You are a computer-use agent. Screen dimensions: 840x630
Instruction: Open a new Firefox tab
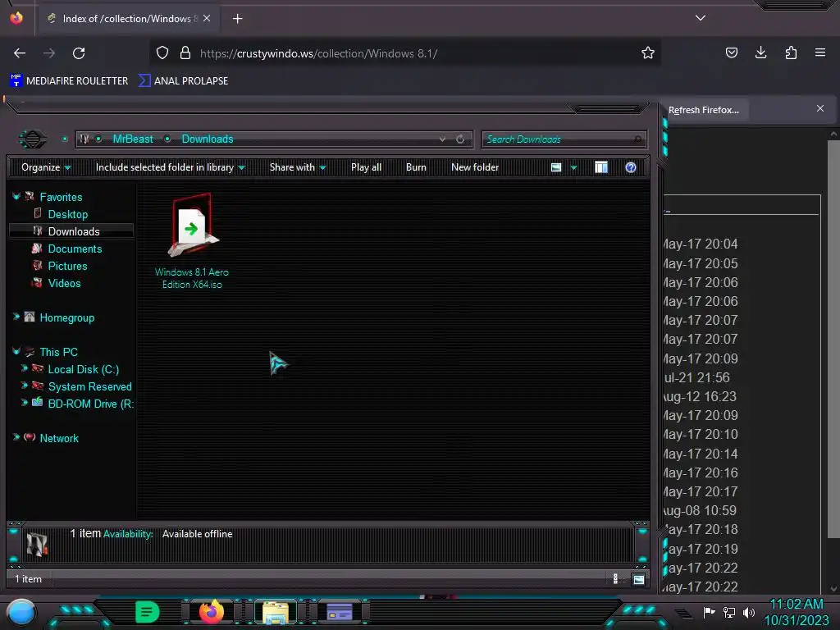click(x=237, y=19)
